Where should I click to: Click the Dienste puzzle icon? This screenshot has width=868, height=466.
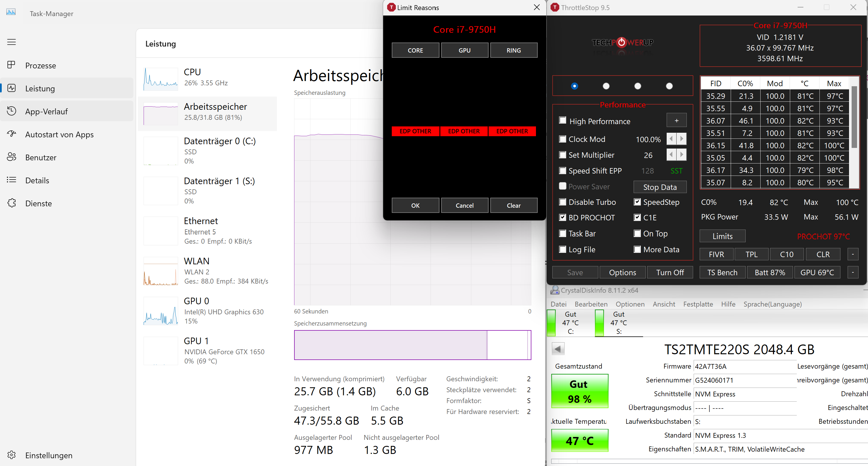(x=11, y=203)
